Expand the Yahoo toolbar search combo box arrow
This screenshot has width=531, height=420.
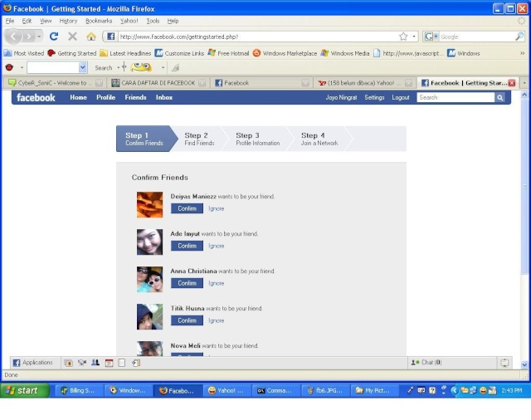click(x=83, y=67)
